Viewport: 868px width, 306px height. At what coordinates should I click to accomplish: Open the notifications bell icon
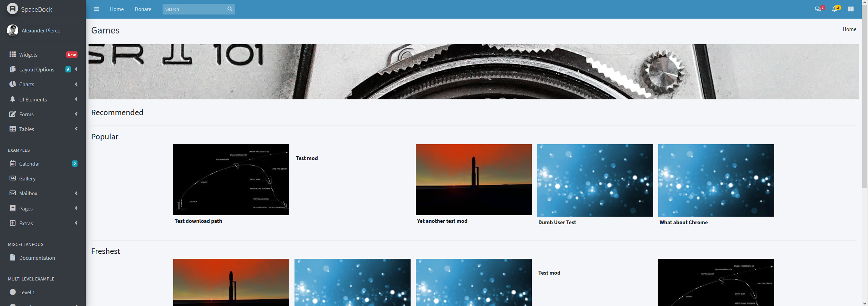(834, 9)
